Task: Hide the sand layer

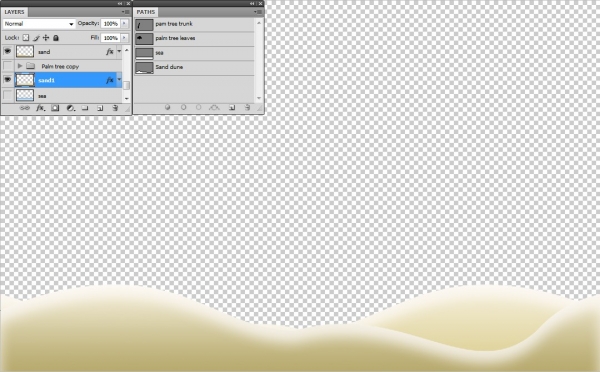Action: [x=7, y=51]
